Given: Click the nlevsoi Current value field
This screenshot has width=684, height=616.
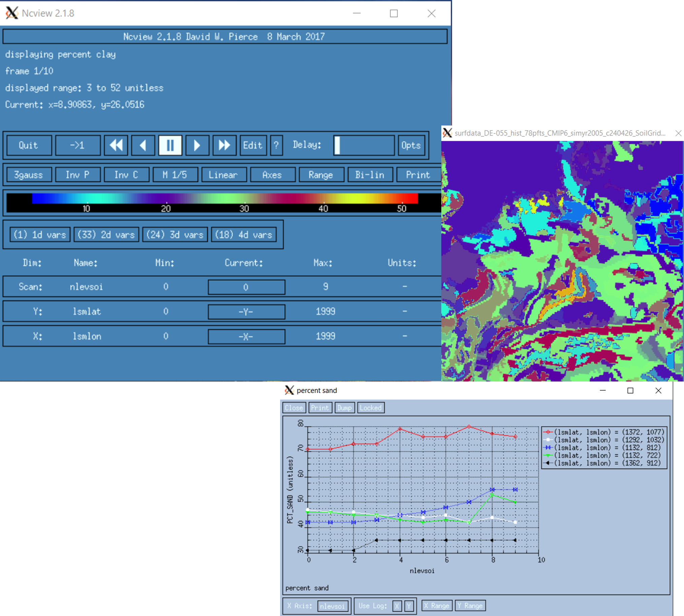Looking at the screenshot, I should coord(246,287).
